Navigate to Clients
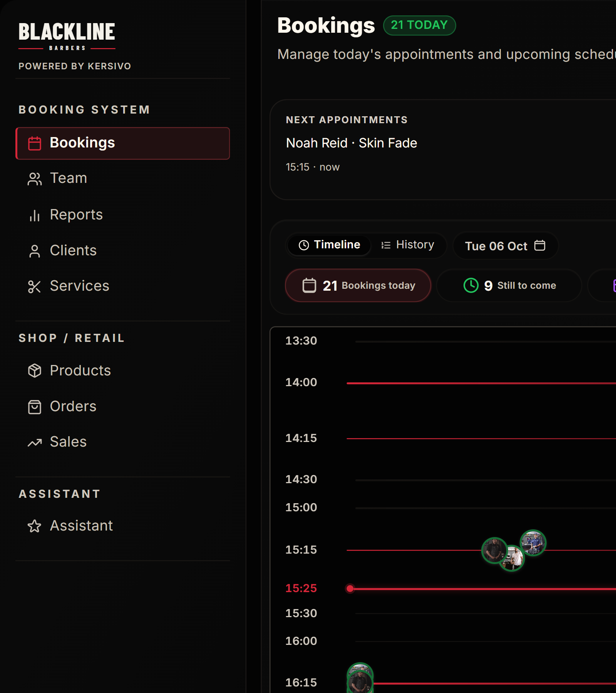The image size is (616, 693). coord(122,251)
